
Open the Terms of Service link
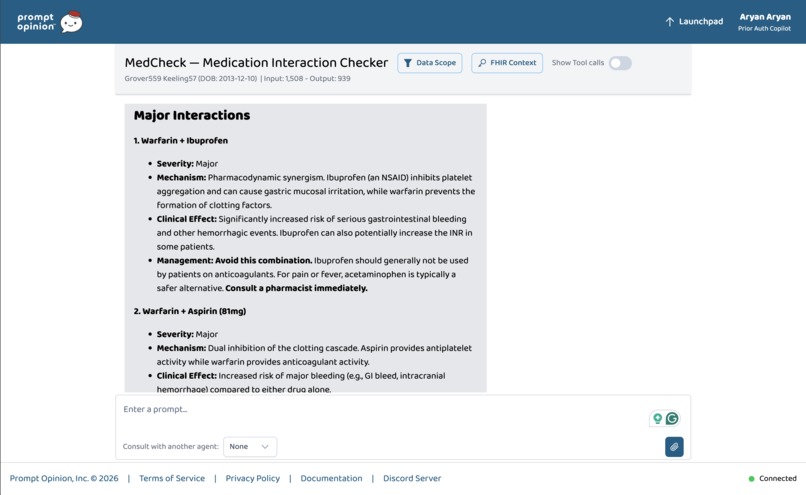click(x=172, y=479)
